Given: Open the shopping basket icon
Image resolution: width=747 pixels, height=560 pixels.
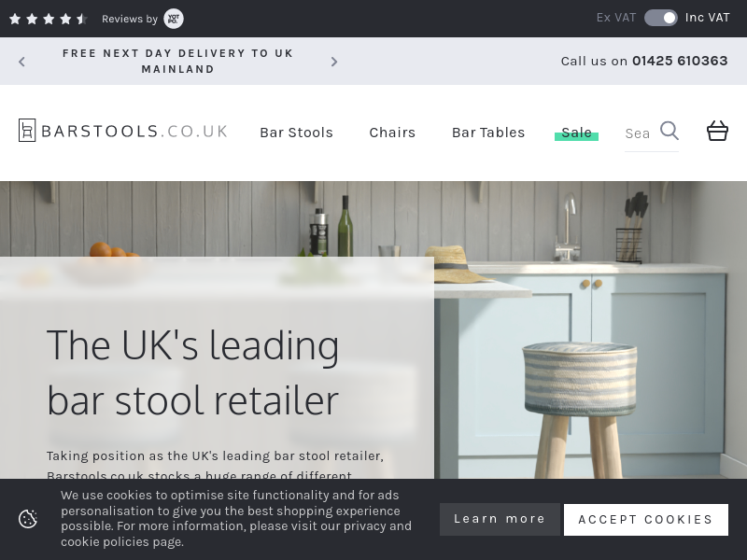Looking at the screenshot, I should tap(717, 131).
